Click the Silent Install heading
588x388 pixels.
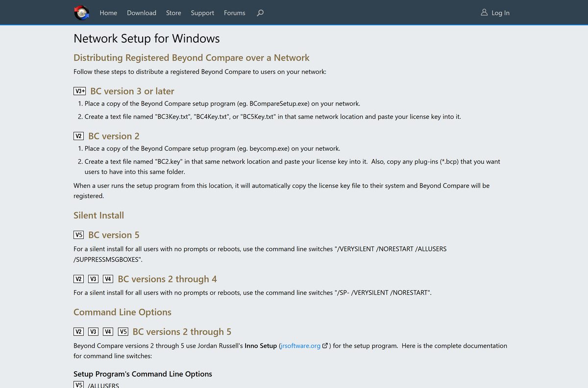98,216
